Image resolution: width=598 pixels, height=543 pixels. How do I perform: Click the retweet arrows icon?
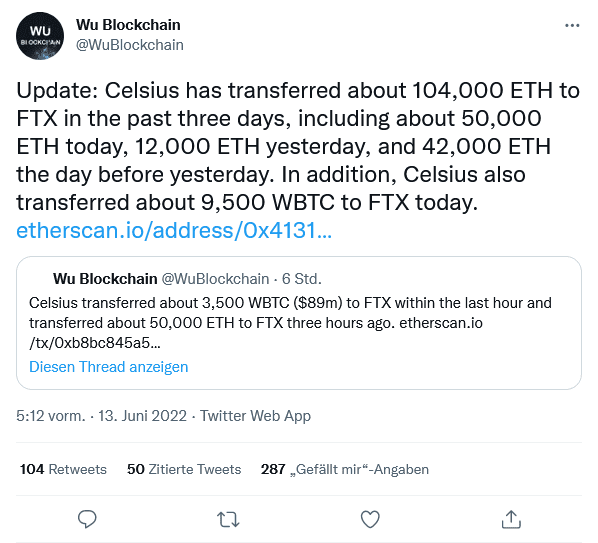click(228, 519)
